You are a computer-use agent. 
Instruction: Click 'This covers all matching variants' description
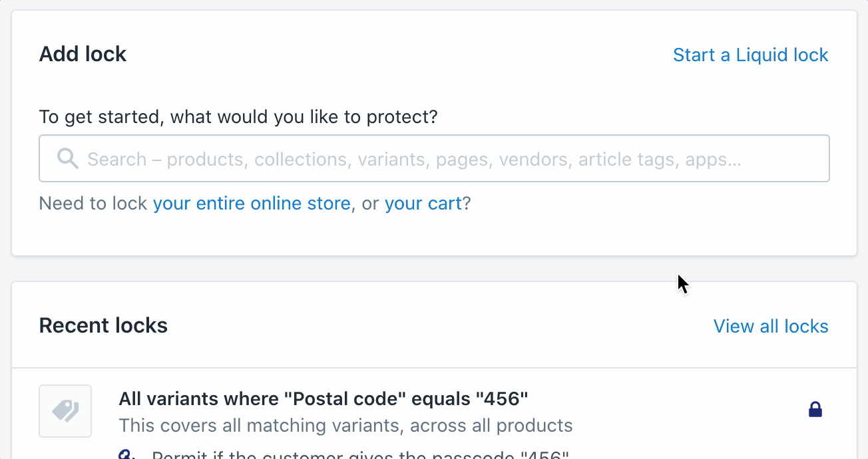click(345, 425)
